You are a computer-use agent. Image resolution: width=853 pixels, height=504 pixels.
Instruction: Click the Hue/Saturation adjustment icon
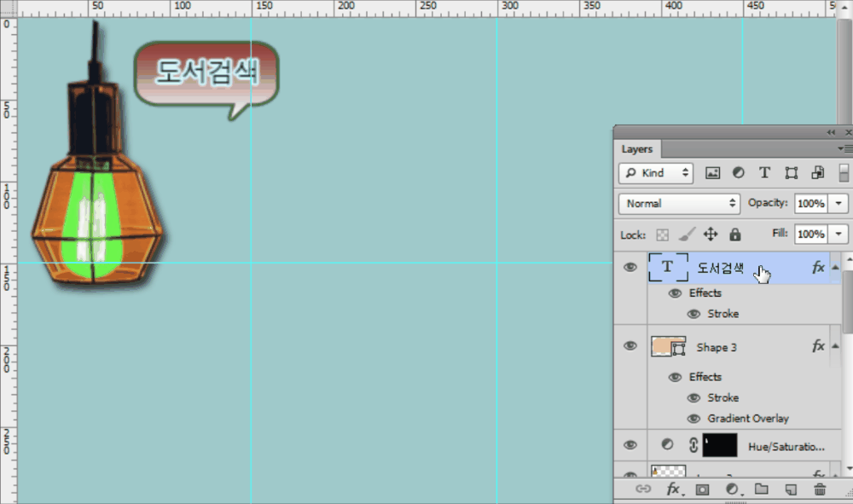pyautogui.click(x=667, y=444)
